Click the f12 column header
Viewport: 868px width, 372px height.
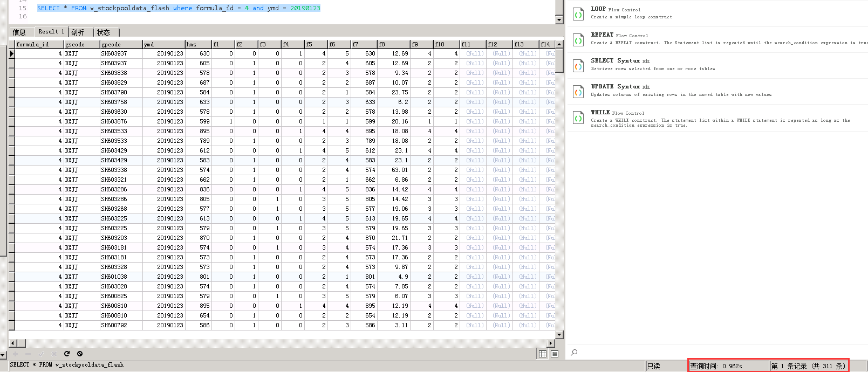499,44
